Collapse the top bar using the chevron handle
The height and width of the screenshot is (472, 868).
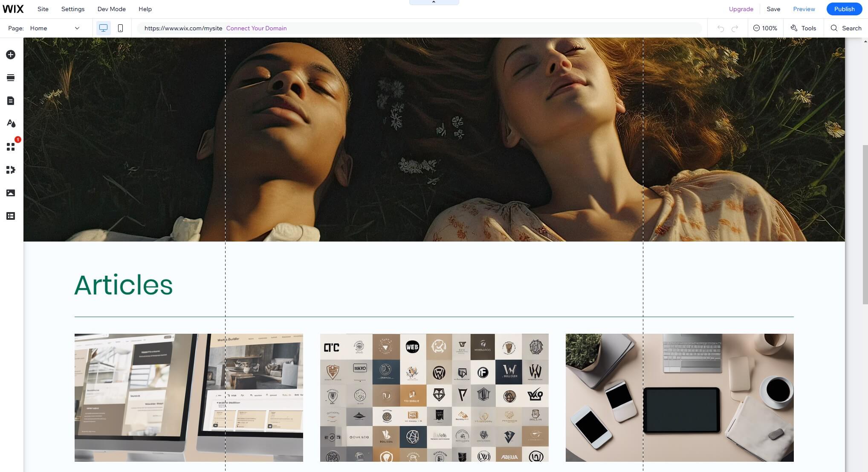tap(434, 2)
